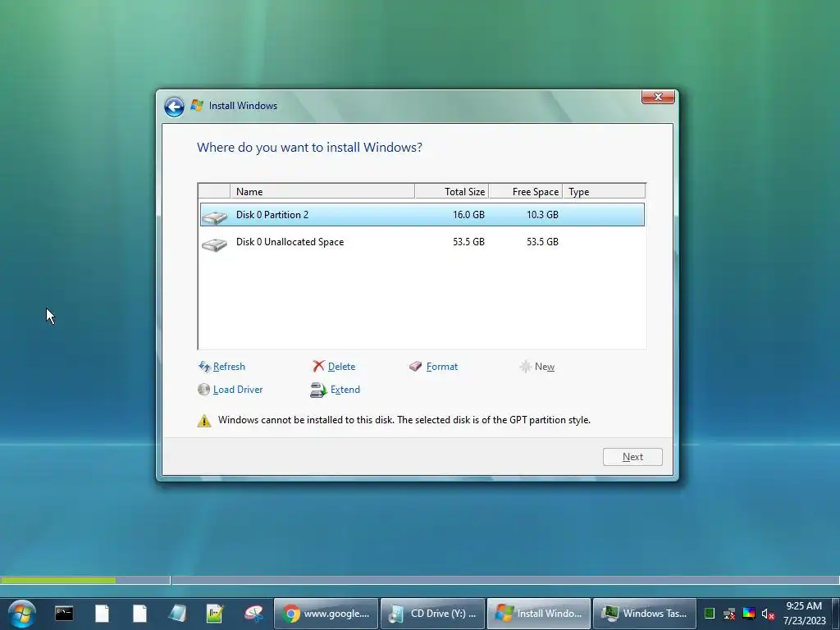This screenshot has height=630, width=840.
Task: Click the Load Driver link
Action: (238, 390)
